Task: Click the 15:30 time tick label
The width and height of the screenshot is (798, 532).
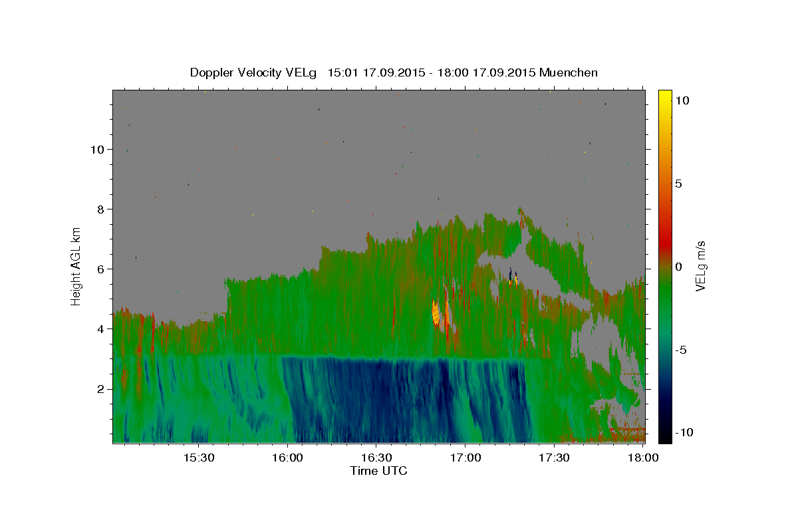Action: (198, 458)
